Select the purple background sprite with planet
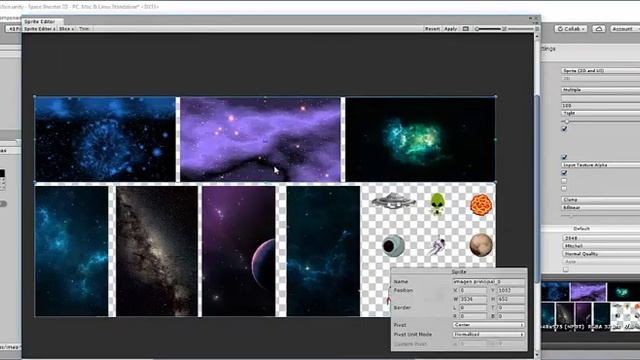This screenshot has height=360, width=640. tap(238, 251)
